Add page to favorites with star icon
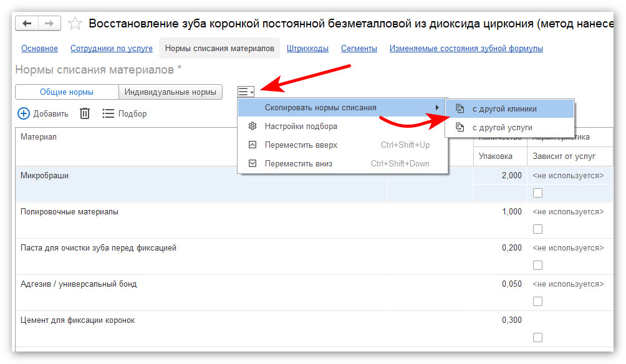 [x=75, y=24]
